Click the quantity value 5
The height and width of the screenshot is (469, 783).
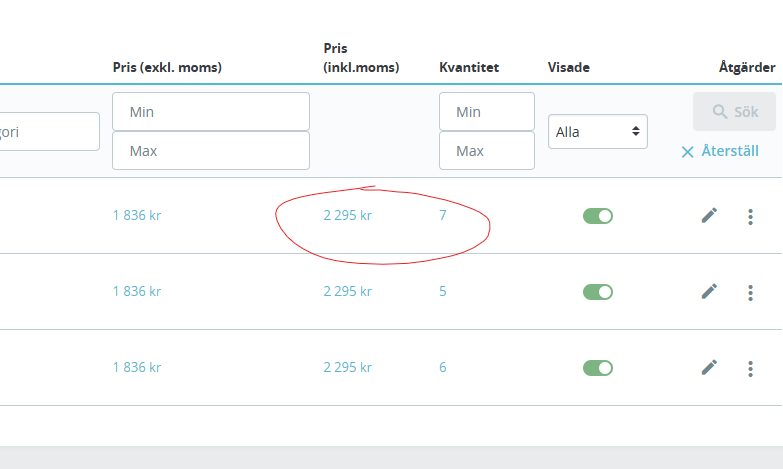pos(442,291)
